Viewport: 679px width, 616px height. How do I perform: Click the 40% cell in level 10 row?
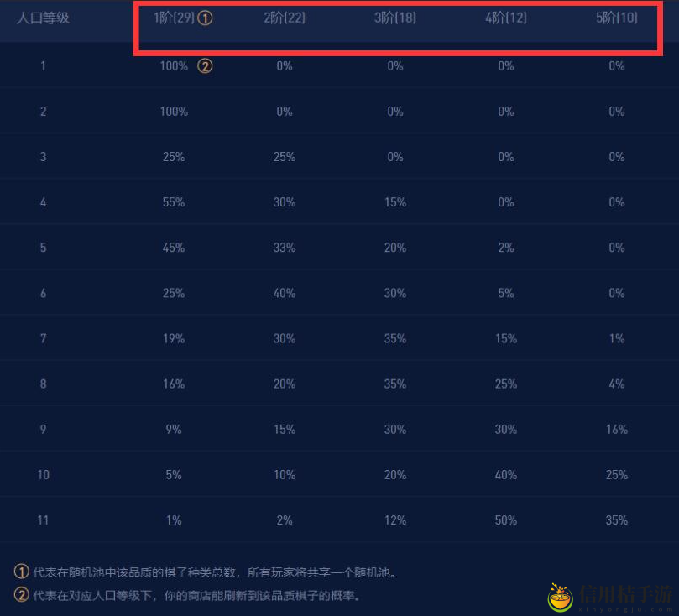[506, 475]
